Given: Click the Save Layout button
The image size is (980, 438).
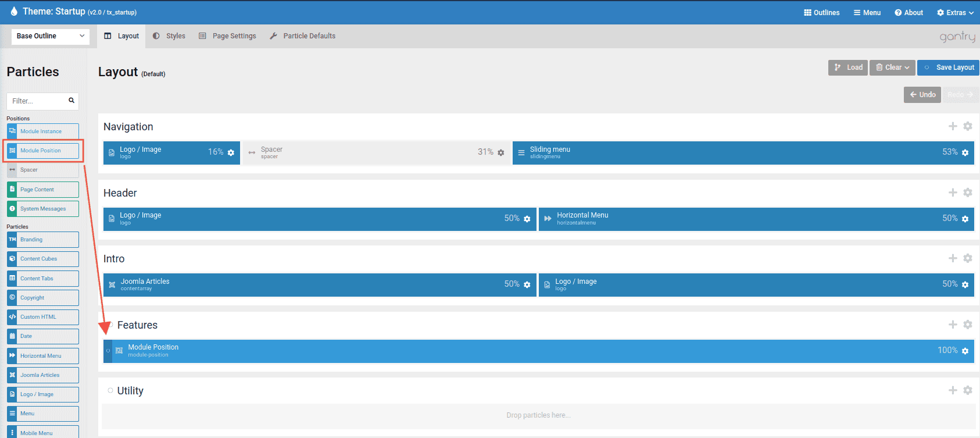Looking at the screenshot, I should coord(948,67).
